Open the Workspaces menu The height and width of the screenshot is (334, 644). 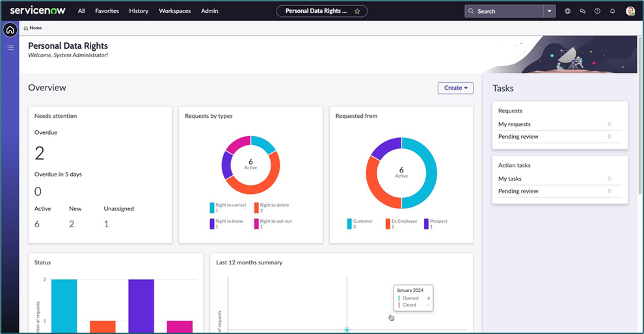pyautogui.click(x=175, y=11)
